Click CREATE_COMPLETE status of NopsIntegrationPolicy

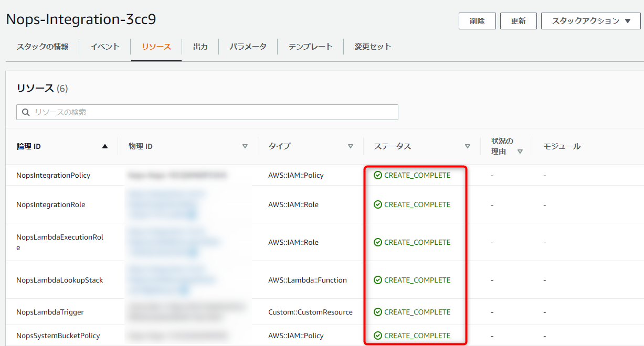click(x=417, y=175)
